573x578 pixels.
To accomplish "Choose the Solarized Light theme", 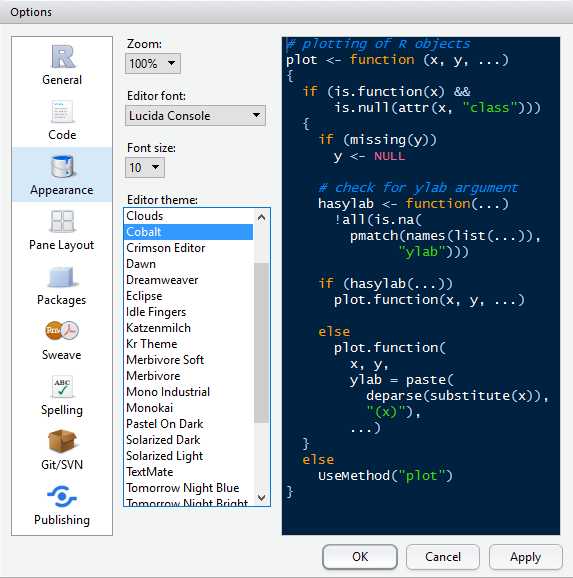I will coord(188,456).
